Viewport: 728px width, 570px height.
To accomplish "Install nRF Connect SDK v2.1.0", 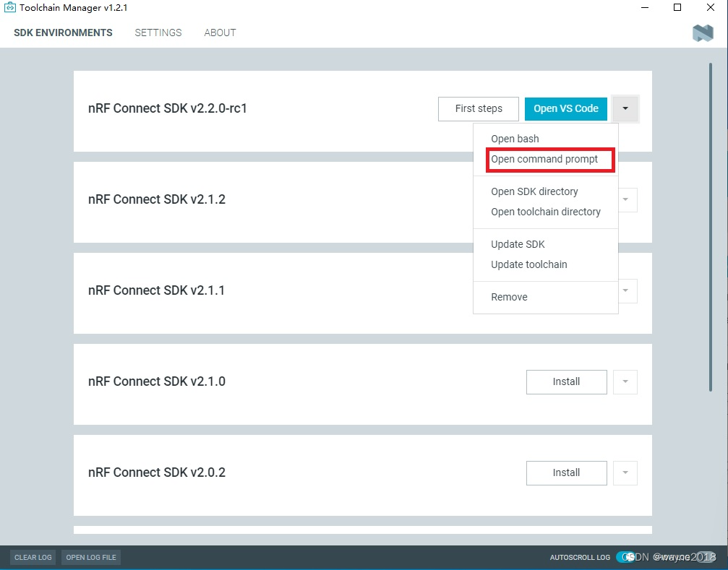I will tap(567, 381).
